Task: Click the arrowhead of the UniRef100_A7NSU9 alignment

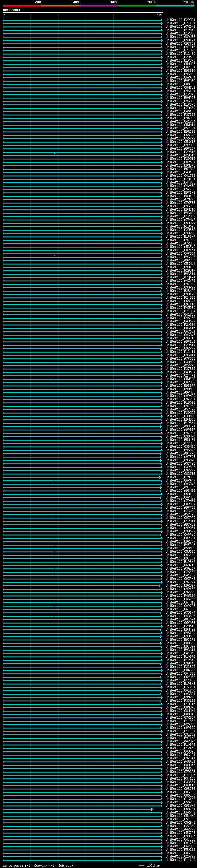Action: (160, 477)
